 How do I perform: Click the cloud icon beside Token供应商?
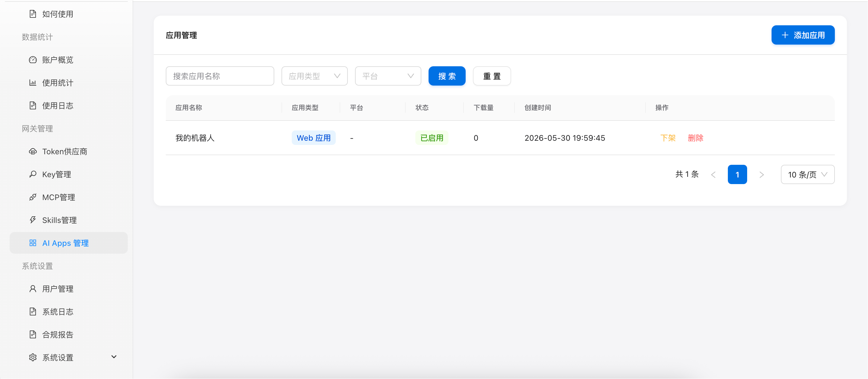pos(33,151)
